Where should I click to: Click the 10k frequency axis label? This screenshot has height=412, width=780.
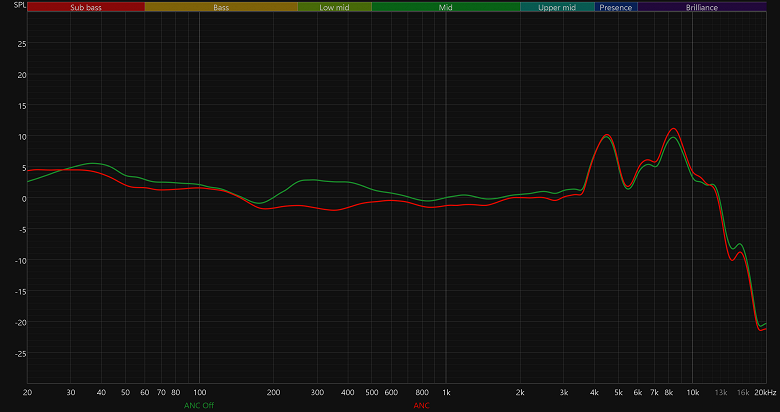coord(692,393)
